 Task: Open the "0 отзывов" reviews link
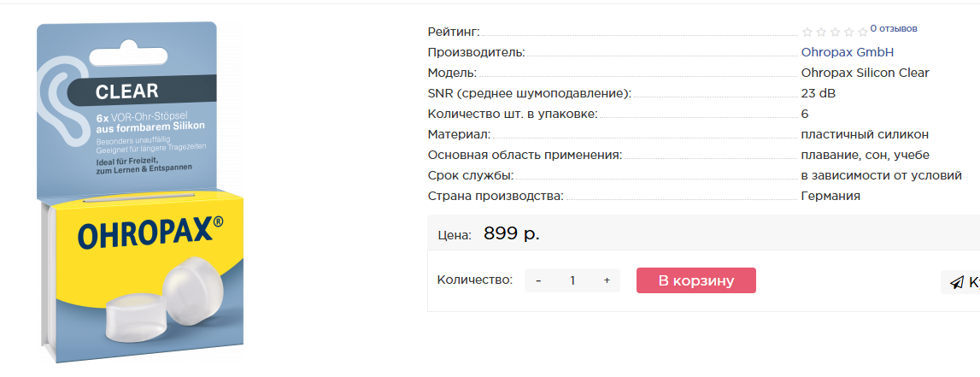[x=894, y=28]
